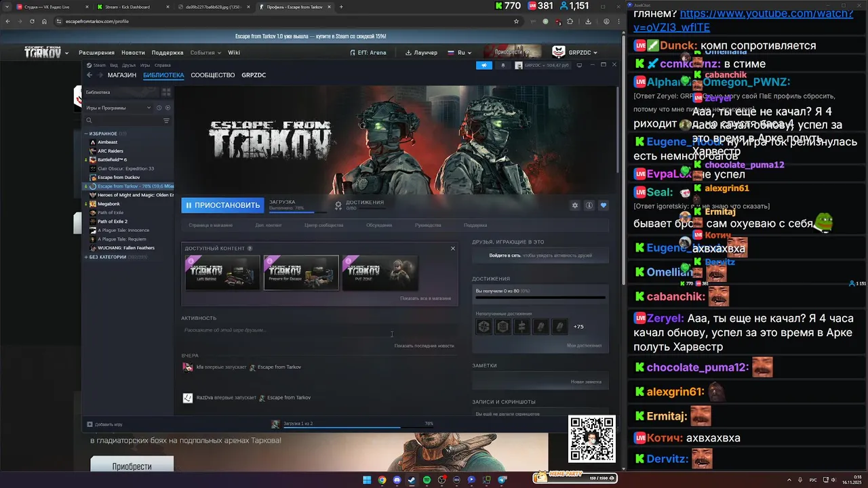The width and height of the screenshot is (868, 488).
Task: Click the Steam announcements megaphone icon
Action: tap(484, 65)
